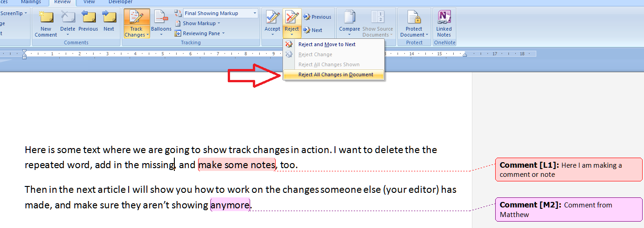
Task: Choose Reject and Move to Next
Action: pyautogui.click(x=327, y=44)
